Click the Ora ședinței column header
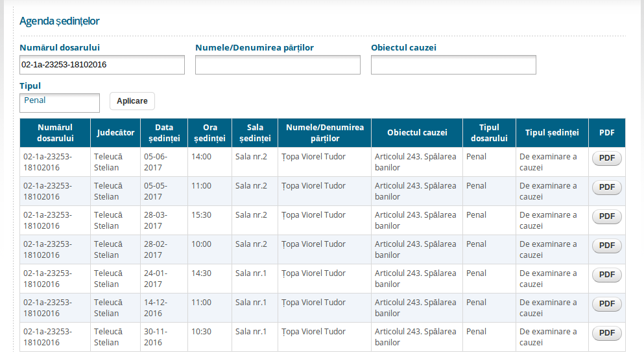Image resolution: width=644 pixels, height=357 pixels. pyautogui.click(x=209, y=133)
